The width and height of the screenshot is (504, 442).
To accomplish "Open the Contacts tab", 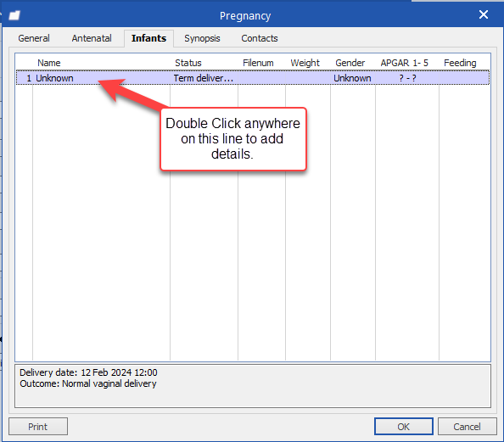I will 260,38.
